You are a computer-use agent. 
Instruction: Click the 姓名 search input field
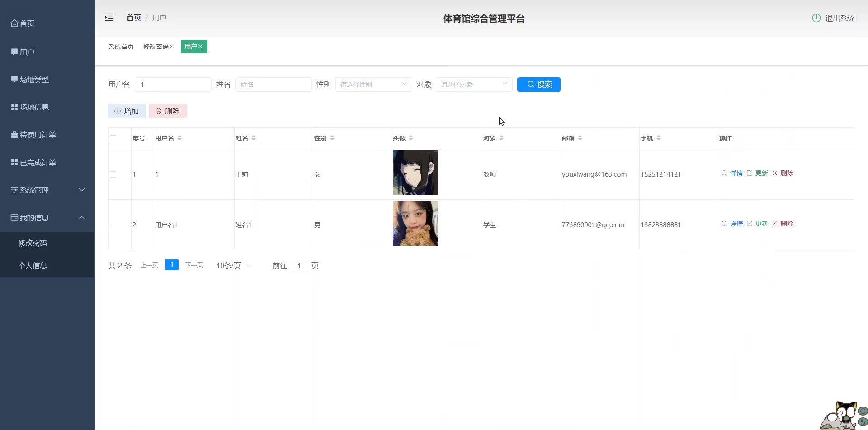coord(273,84)
